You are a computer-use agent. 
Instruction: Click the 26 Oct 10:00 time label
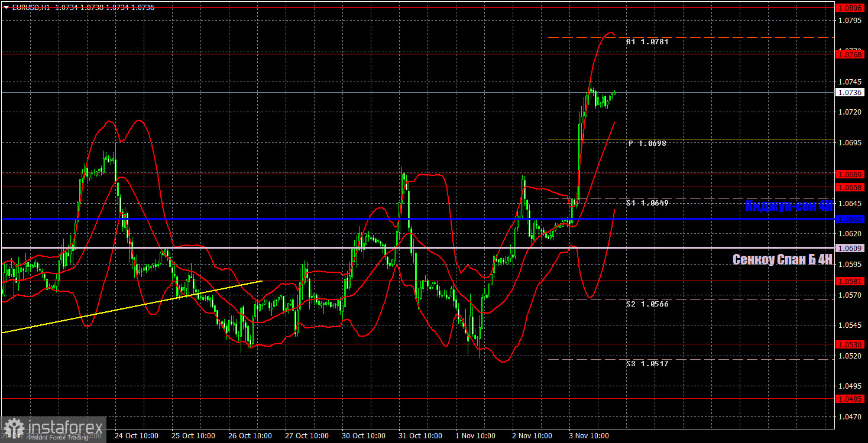click(x=250, y=436)
